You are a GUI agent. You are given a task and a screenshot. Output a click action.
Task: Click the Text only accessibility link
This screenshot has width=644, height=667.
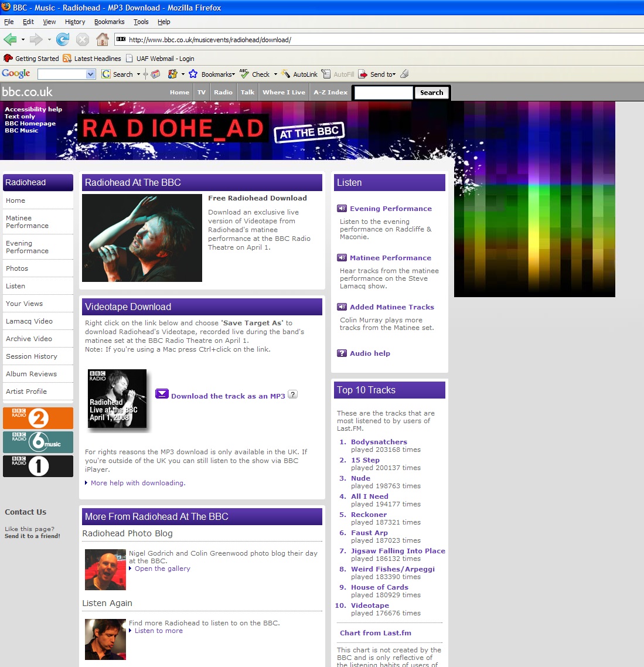click(x=20, y=116)
